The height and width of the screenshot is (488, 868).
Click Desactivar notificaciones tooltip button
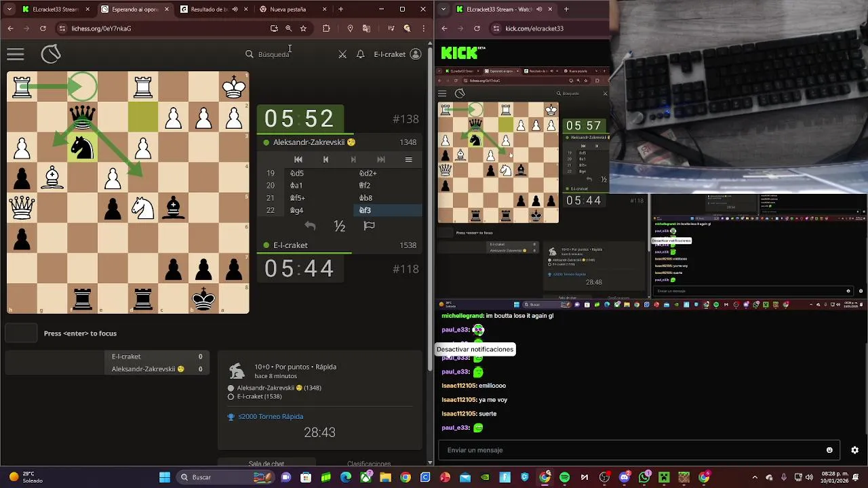[475, 349]
